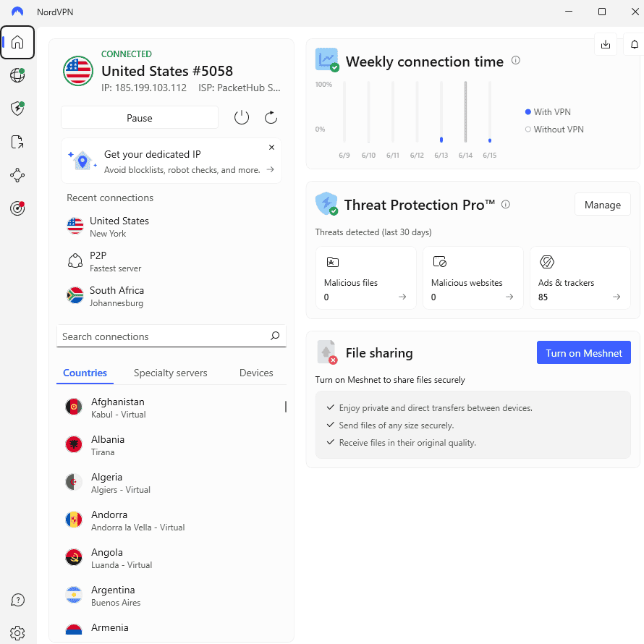This screenshot has height=644, width=644.
Task: Connect to Angola Luanda - Virtual
Action: 171,558
